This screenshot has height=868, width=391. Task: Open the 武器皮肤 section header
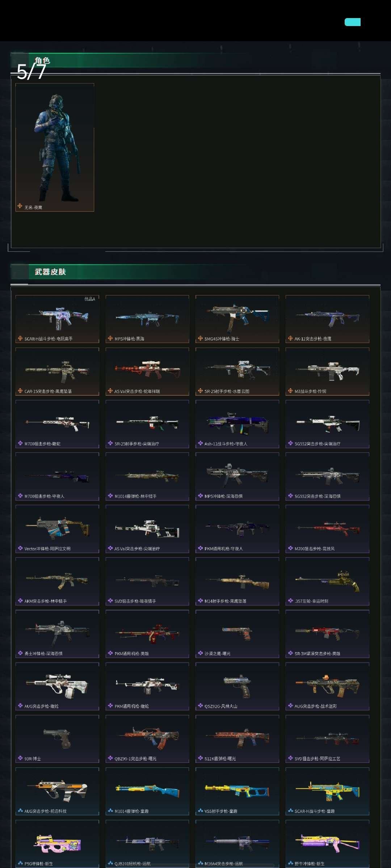[50, 272]
